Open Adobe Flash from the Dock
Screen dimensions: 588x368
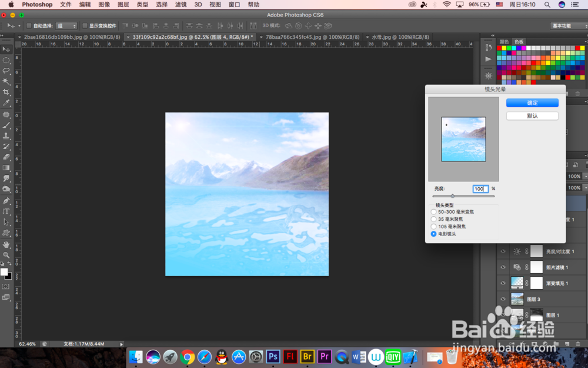290,356
